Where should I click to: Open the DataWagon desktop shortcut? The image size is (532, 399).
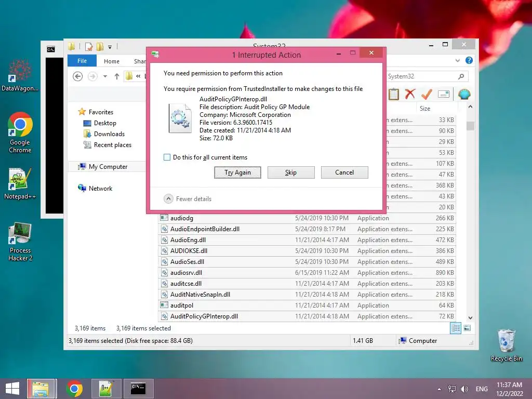coord(20,76)
